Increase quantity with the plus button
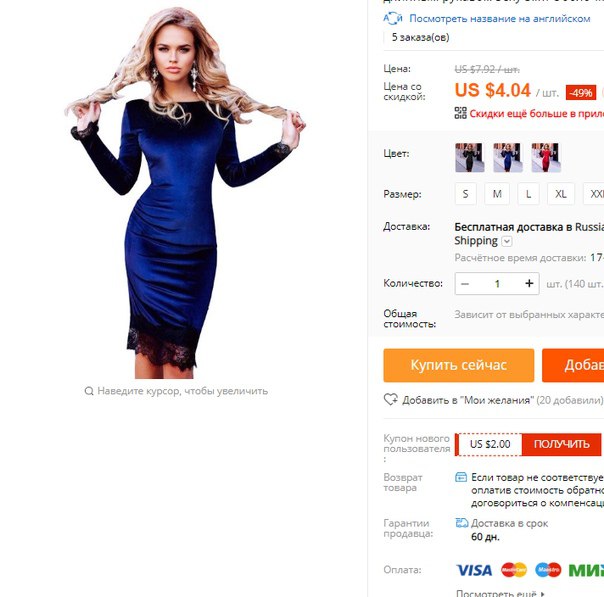604x597 pixels. click(529, 283)
